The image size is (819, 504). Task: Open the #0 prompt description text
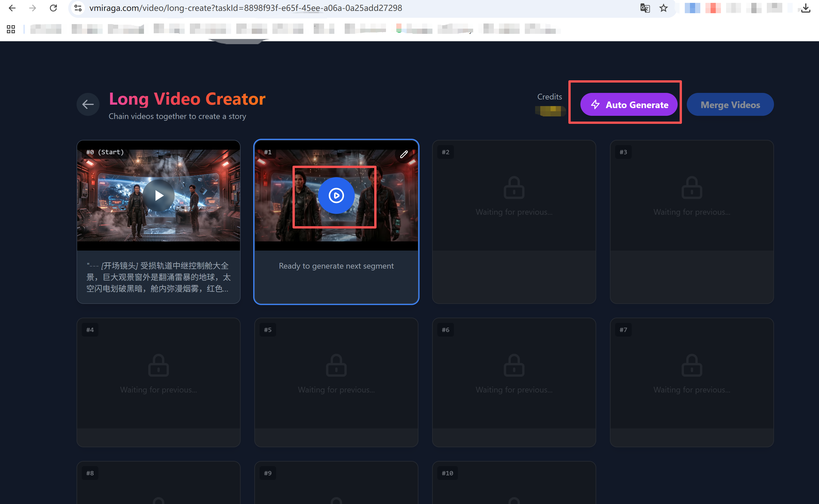(x=159, y=277)
